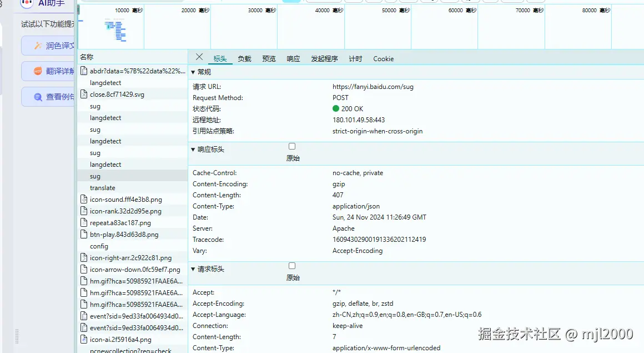This screenshot has width=644, height=353.
Task: Click the icon-arrow-down.0fc59ef7.png file icon
Action: (x=84, y=270)
